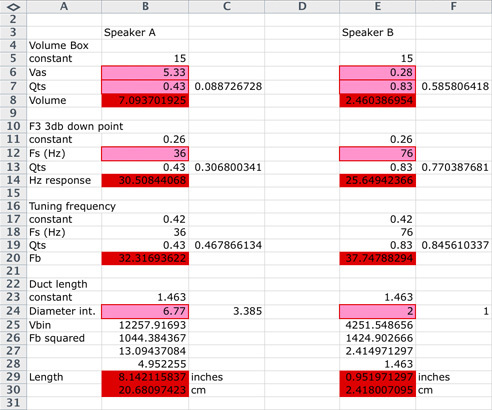492x410 pixels.
Task: Select Speaker B Fs (Hz) cell 76
Action: pos(377,154)
